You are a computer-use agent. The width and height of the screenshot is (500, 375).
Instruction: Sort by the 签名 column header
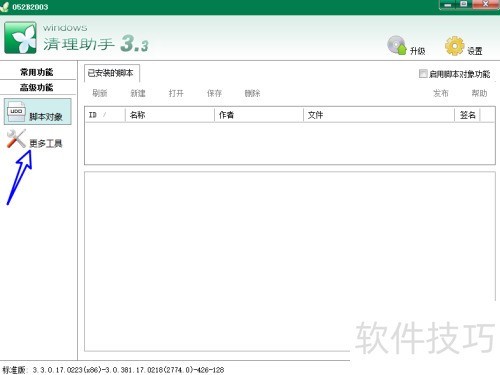[x=467, y=115]
